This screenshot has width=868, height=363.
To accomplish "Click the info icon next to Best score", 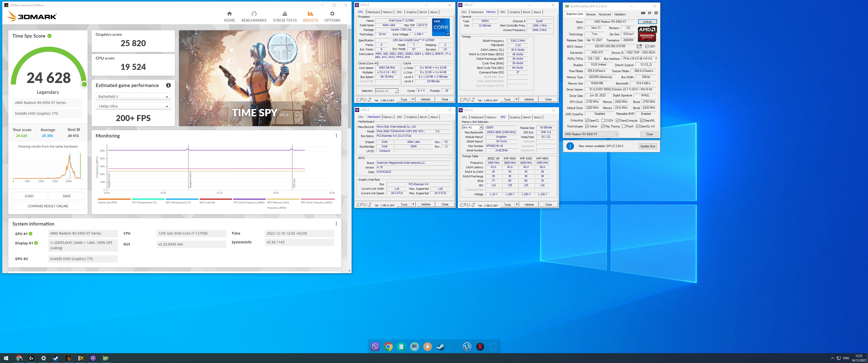I will click(x=78, y=130).
